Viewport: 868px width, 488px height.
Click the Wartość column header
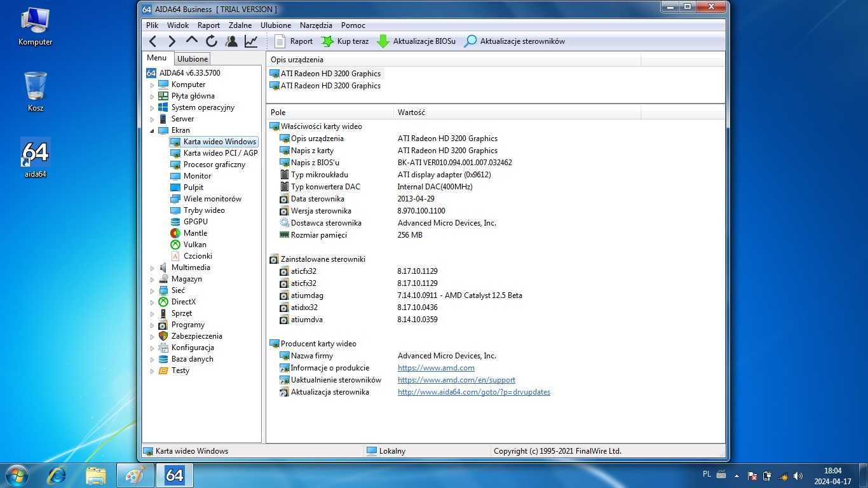pos(517,112)
